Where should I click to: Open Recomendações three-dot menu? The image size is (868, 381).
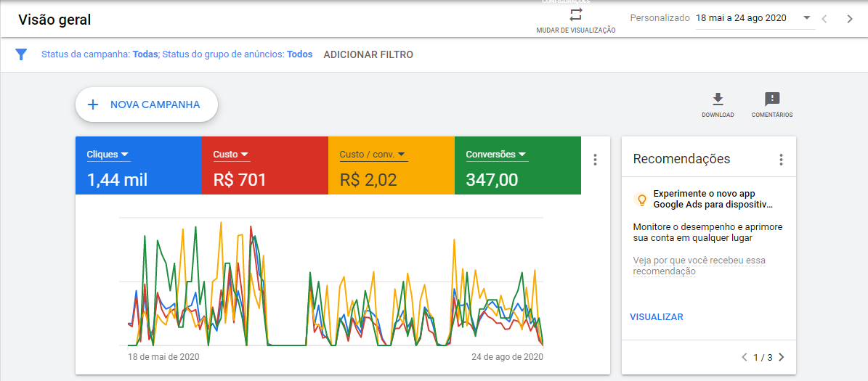(x=781, y=160)
